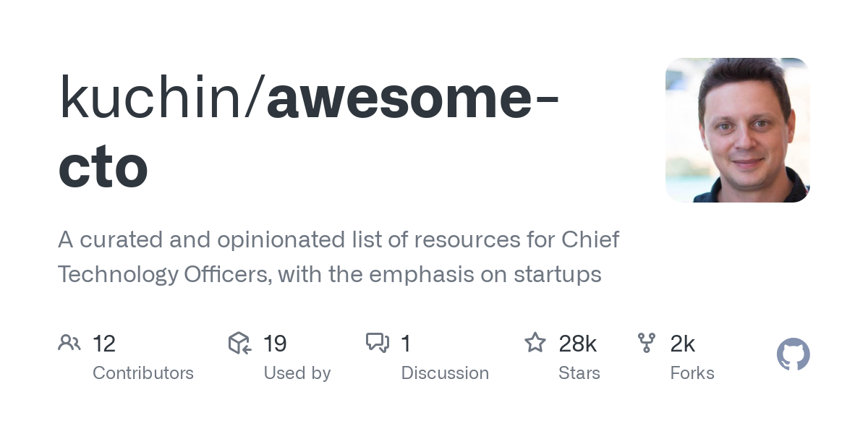
Task: Click the Forks label text
Action: (x=692, y=373)
